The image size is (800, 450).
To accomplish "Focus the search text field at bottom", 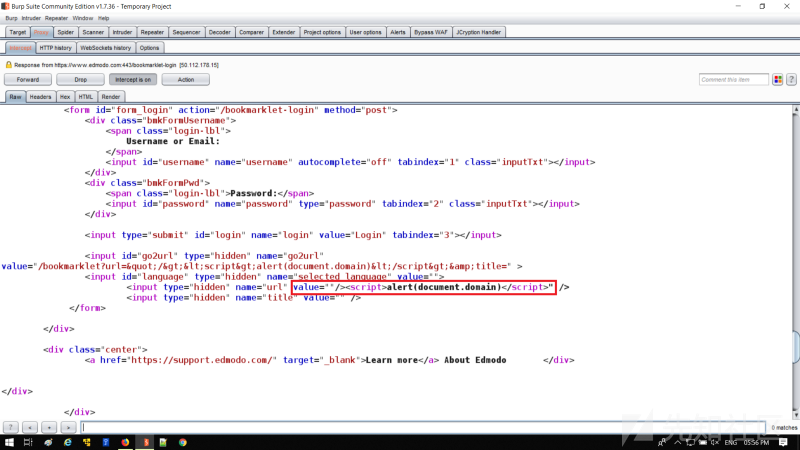I will [x=423, y=427].
